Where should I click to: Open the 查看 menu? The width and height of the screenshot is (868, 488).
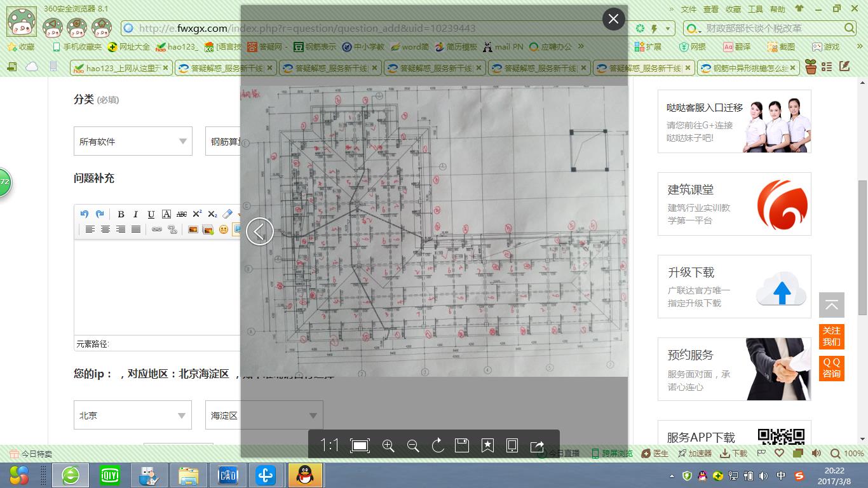click(711, 9)
